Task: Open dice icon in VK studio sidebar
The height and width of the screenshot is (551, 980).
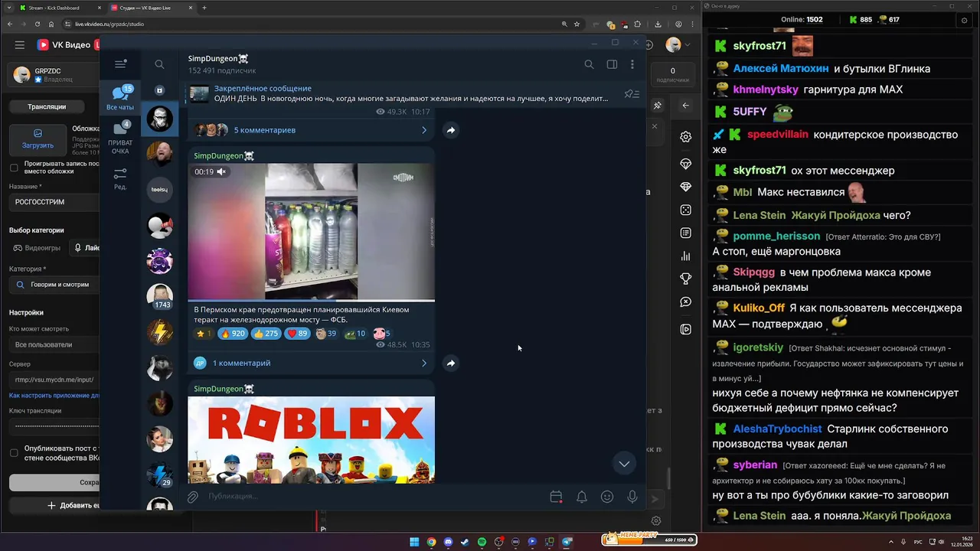Action: pos(685,210)
